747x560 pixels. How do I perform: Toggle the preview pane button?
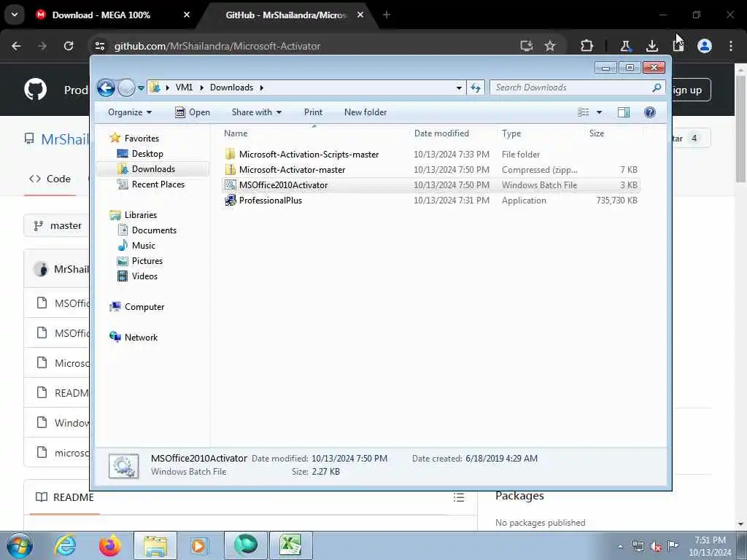624,112
